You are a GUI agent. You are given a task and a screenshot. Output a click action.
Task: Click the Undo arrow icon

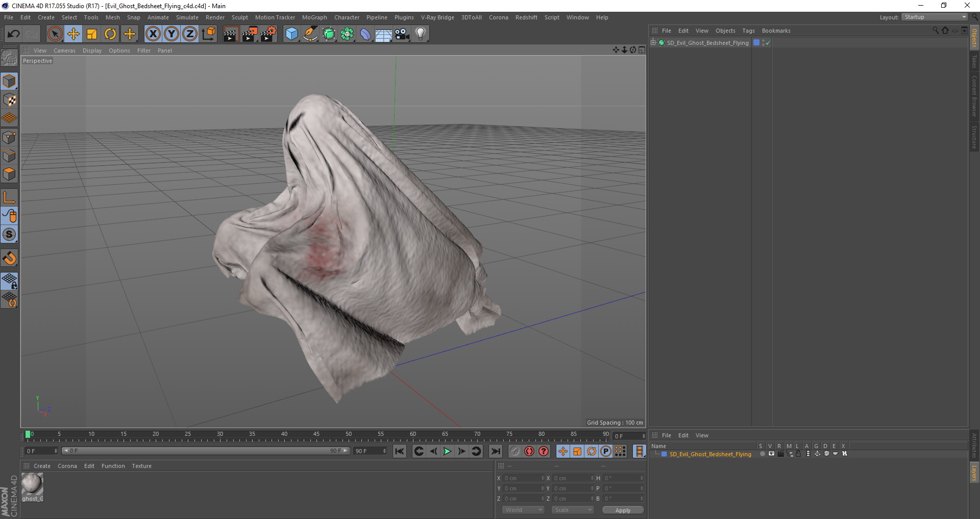[13, 34]
